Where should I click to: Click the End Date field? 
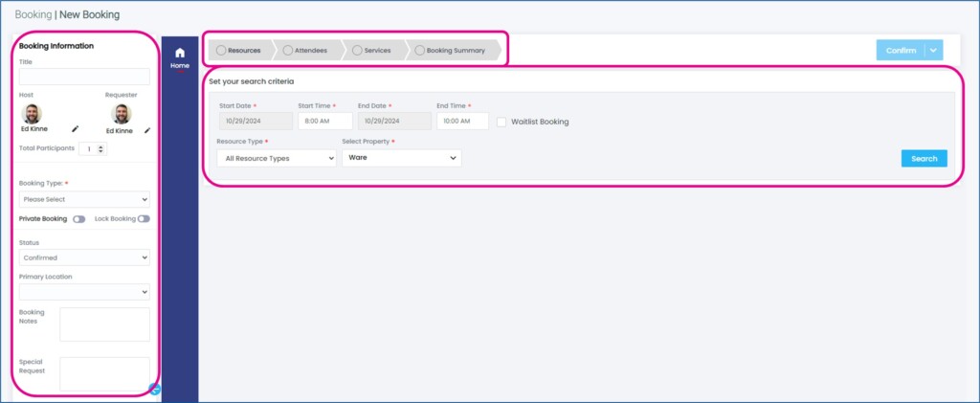(x=394, y=122)
